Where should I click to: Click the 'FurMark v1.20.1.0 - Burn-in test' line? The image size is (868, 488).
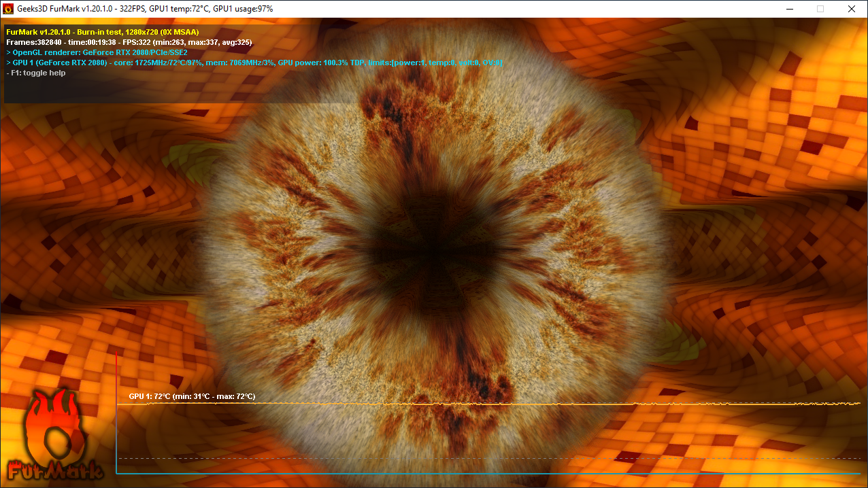point(103,32)
